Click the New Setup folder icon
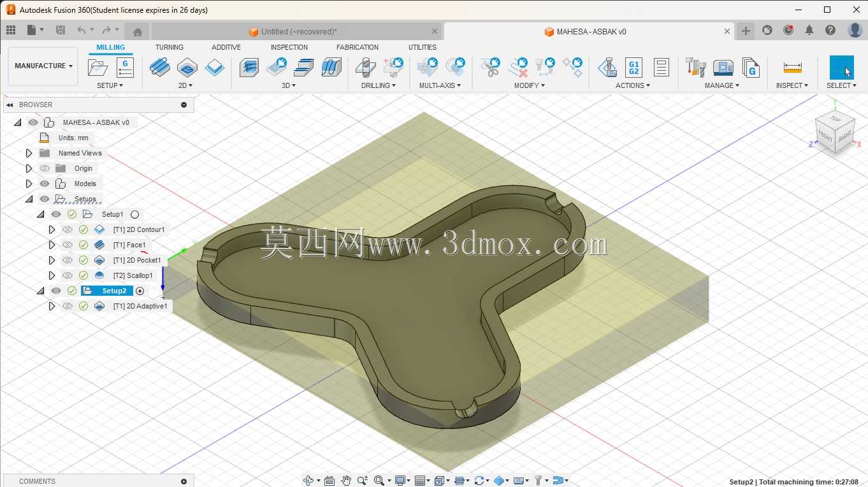 pos(98,67)
